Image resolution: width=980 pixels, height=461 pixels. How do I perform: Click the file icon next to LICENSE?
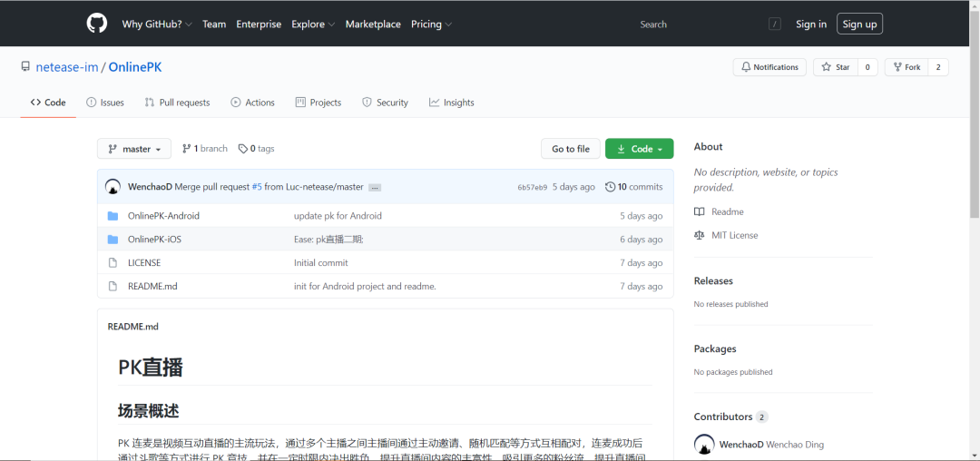113,263
